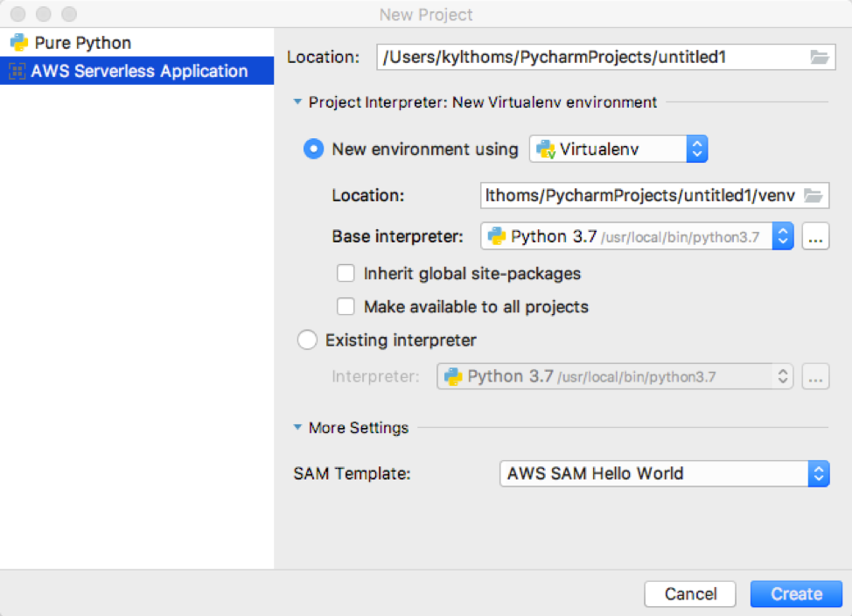Click the folder icon in venv Location field
The height and width of the screenshot is (616, 852).
pyautogui.click(x=813, y=195)
